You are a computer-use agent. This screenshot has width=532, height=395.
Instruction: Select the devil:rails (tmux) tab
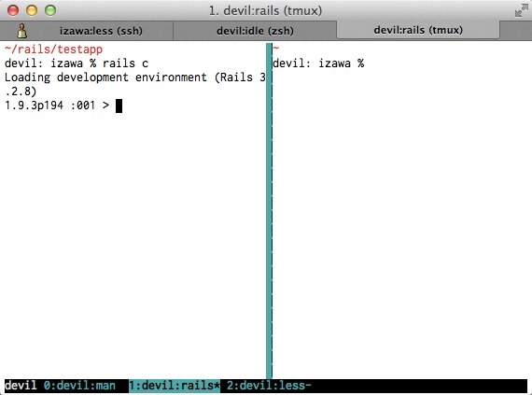(x=417, y=30)
